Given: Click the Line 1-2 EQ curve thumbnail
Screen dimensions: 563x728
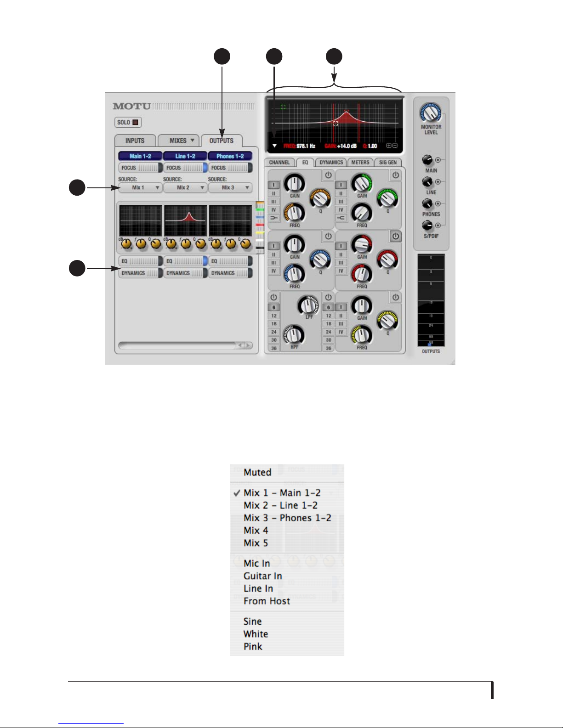Looking at the screenshot, I should tap(186, 220).
